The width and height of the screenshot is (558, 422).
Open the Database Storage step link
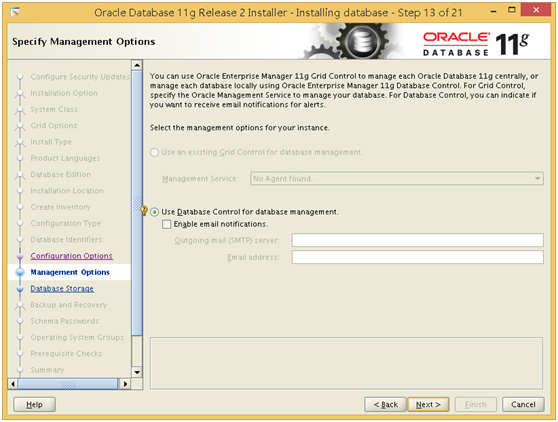pos(62,289)
